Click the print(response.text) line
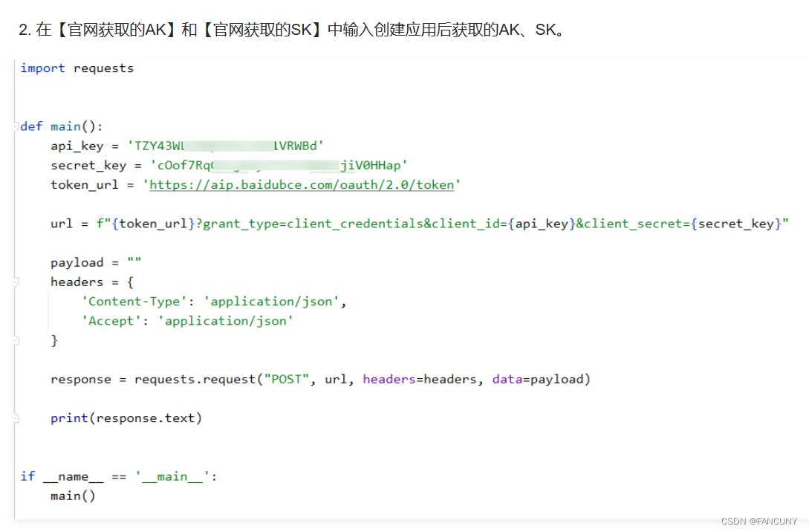 click(125, 418)
